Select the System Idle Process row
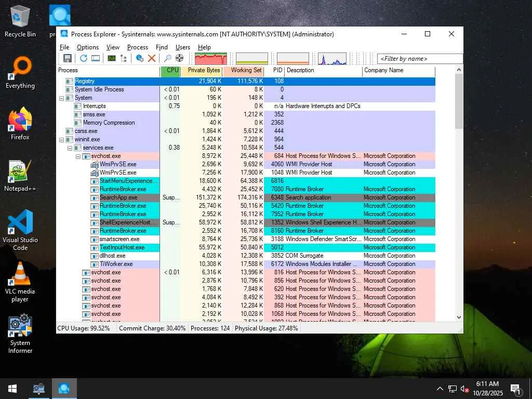Screen dimensions: 532x399 click(246, 89)
